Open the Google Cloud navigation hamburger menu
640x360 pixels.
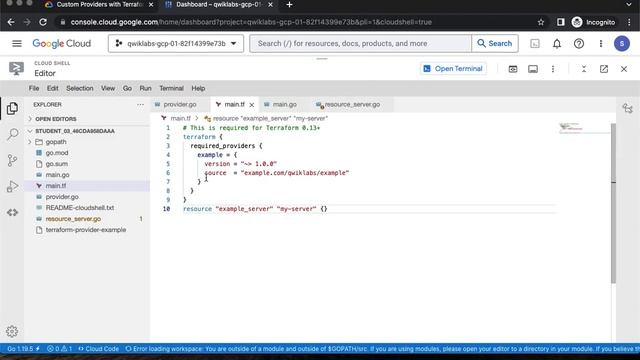[17, 43]
